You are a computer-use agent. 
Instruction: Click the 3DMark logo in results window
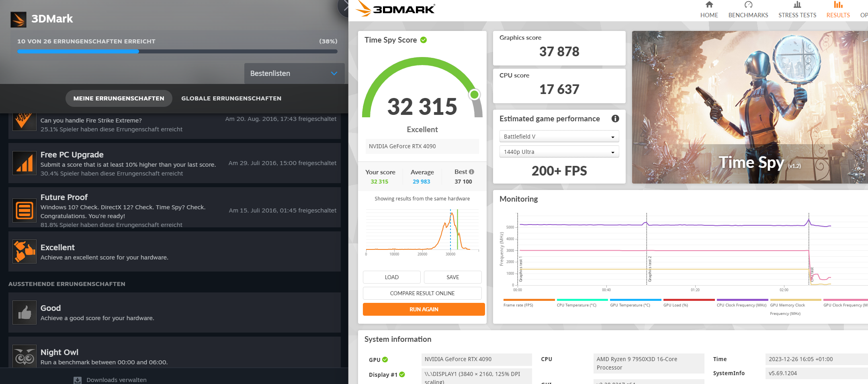(395, 9)
